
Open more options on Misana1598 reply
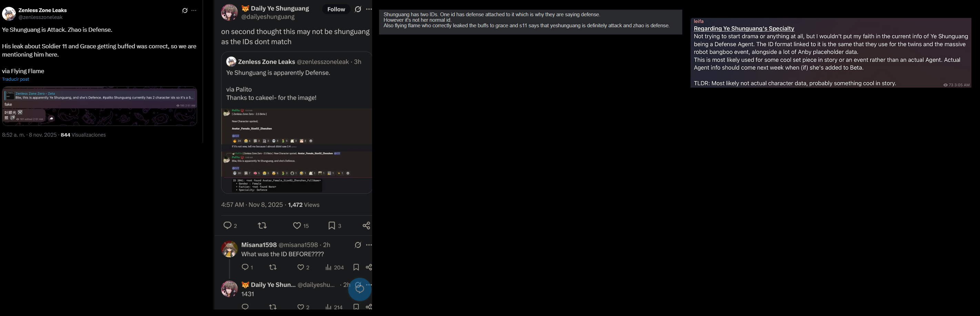(369, 245)
